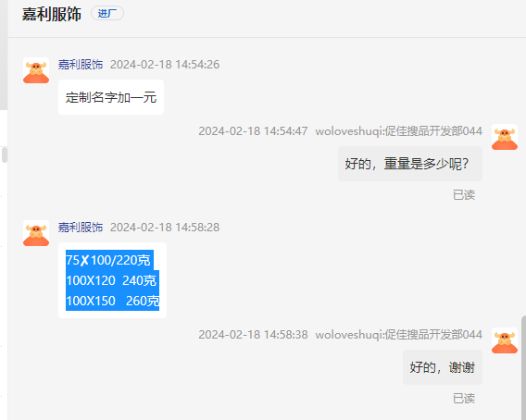Click highlighted line 75X100/220克
Screen dimensions: 526x420
tap(109, 260)
